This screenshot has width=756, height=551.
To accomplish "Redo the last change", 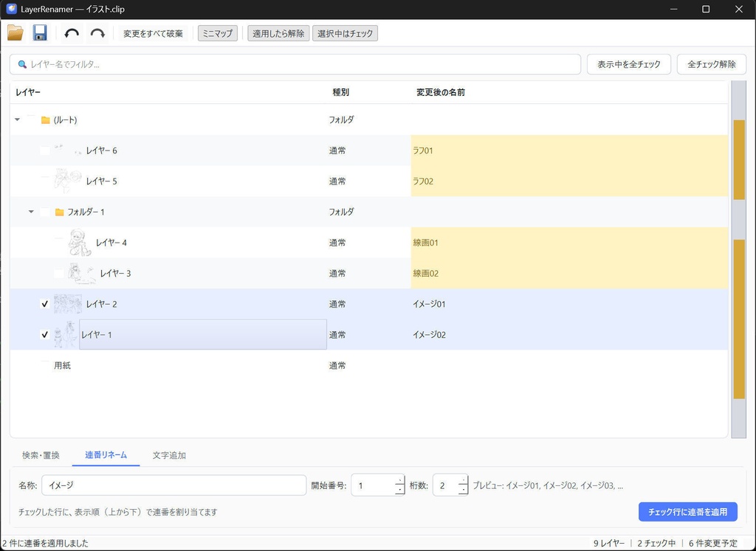I will point(97,33).
